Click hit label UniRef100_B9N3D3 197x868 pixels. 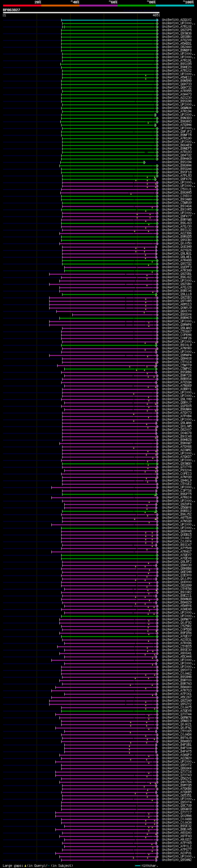177,118
